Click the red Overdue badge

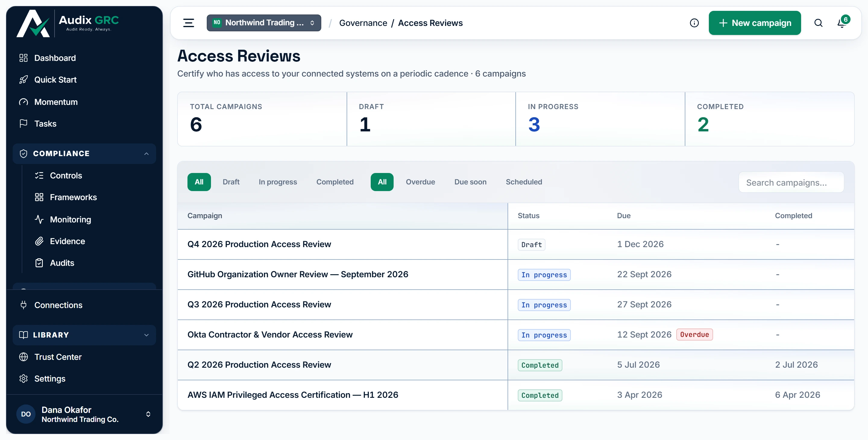[694, 335]
